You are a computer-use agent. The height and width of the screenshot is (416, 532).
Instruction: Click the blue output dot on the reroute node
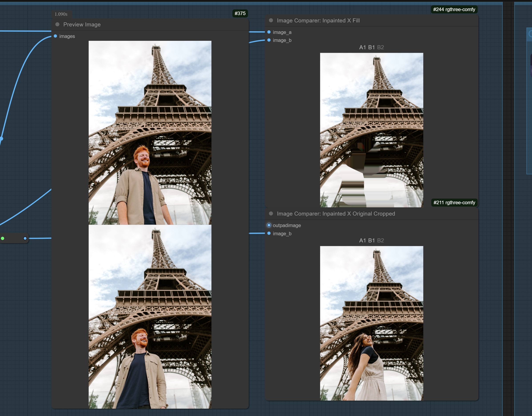coord(25,238)
